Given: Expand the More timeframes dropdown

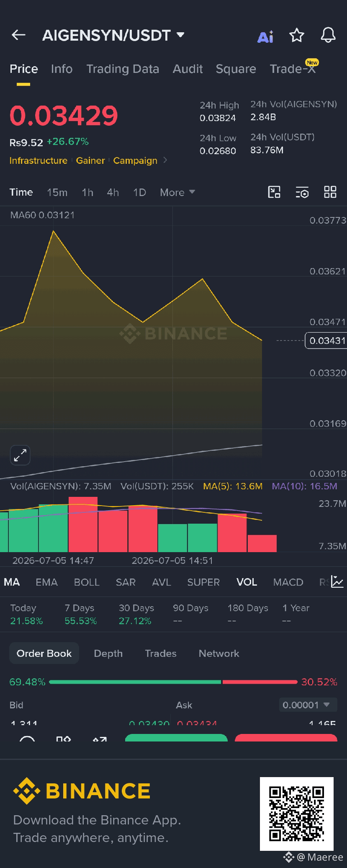Looking at the screenshot, I should coord(177,192).
